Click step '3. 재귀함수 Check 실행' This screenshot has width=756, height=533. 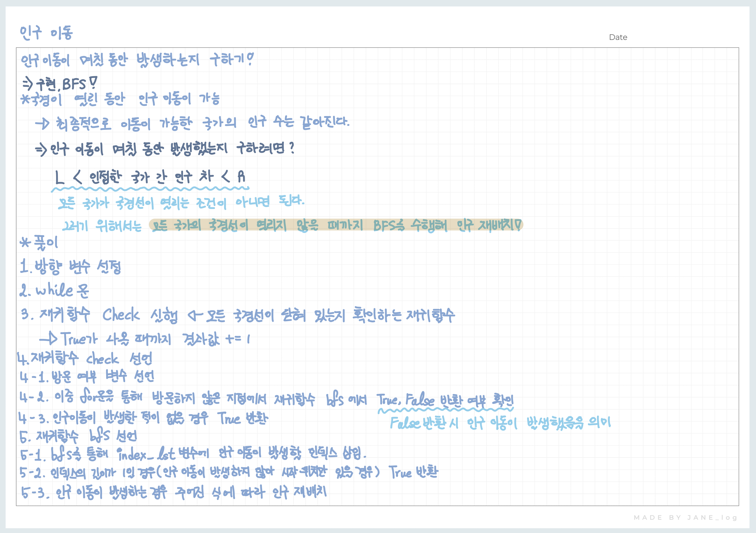click(99, 315)
